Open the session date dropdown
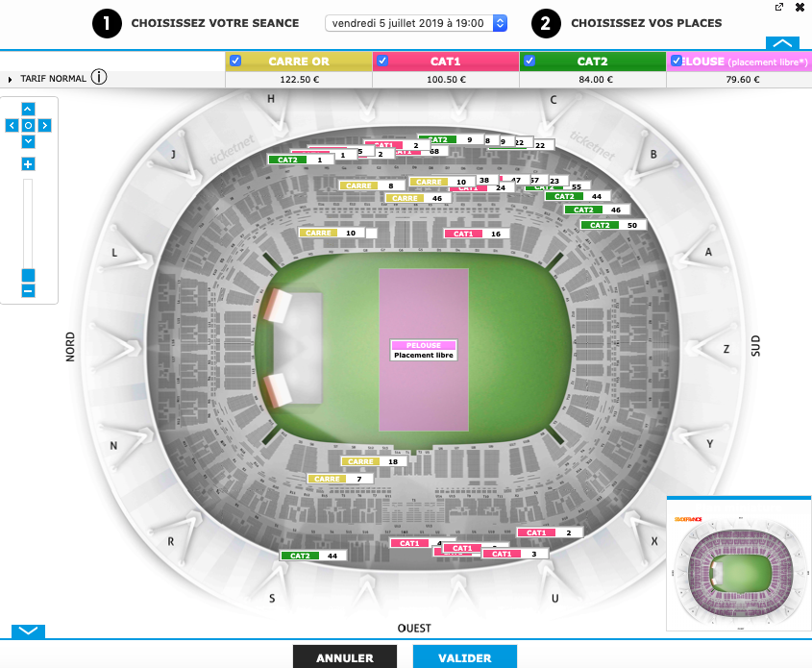Image resolution: width=812 pixels, height=668 pixels. 416,22
